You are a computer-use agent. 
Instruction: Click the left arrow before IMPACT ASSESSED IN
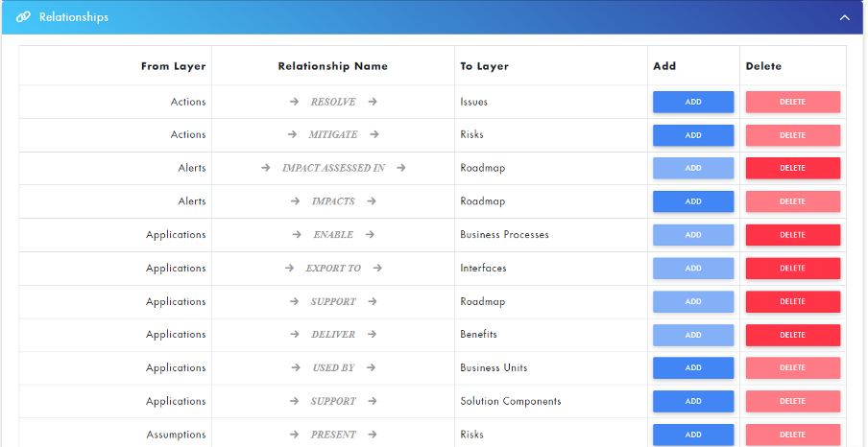pos(266,168)
